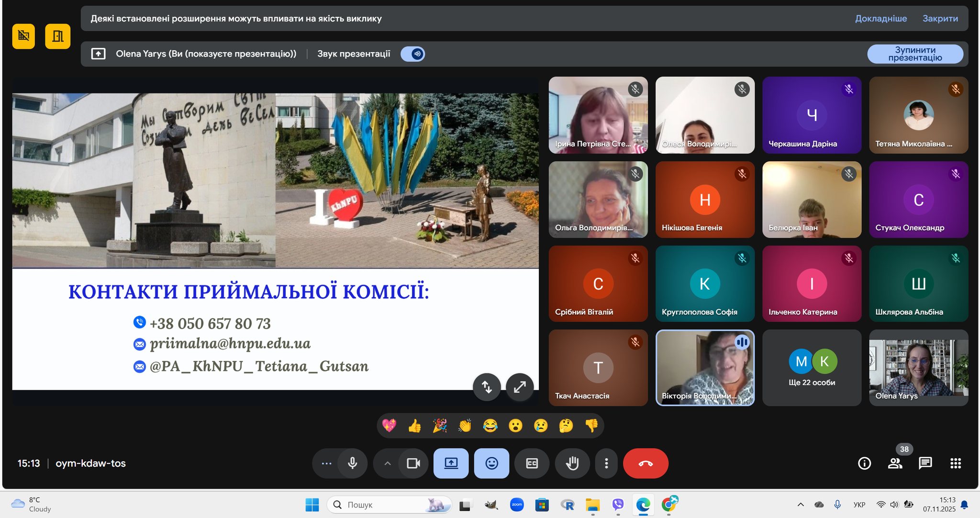The image size is (980, 518).
Task: Click Закрити to dismiss the notice
Action: tap(940, 18)
